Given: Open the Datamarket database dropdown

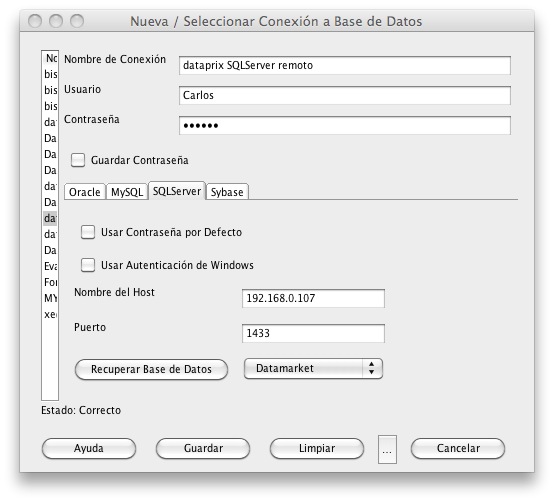Looking at the screenshot, I should (313, 368).
